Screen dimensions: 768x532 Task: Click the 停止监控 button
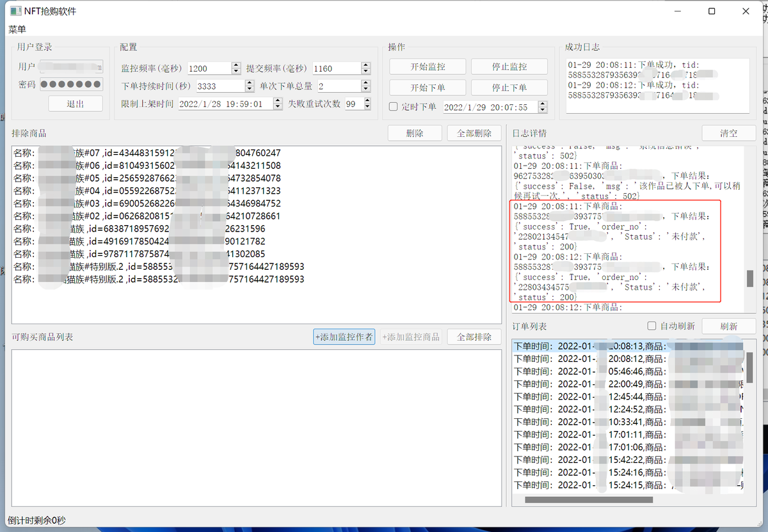tap(509, 66)
